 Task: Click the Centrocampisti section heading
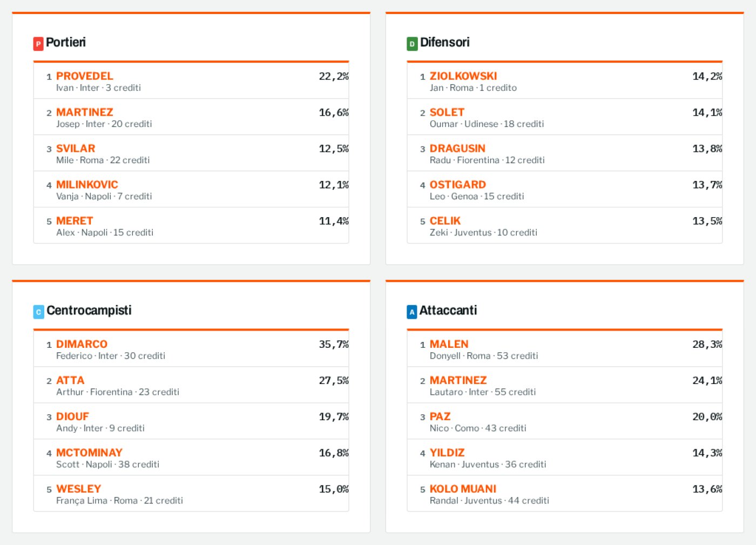(89, 311)
